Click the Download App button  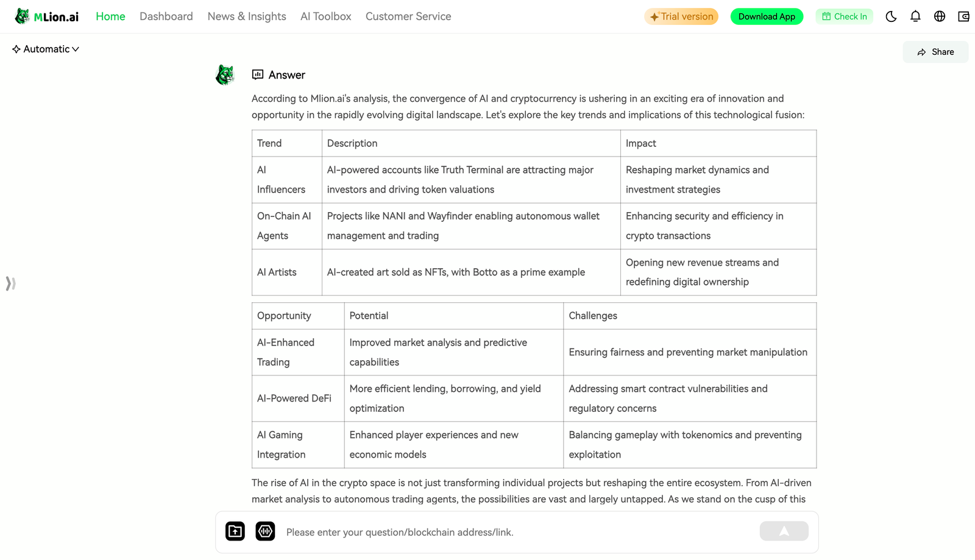tap(767, 16)
